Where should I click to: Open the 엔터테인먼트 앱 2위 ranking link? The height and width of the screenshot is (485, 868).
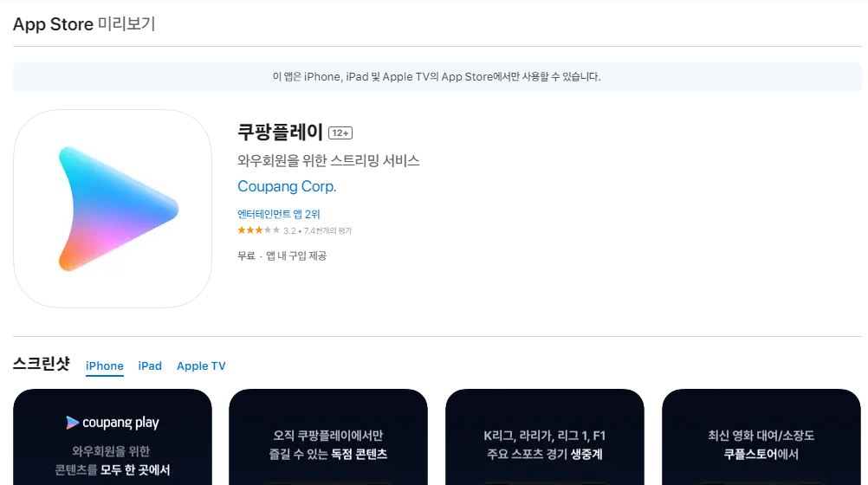(278, 214)
